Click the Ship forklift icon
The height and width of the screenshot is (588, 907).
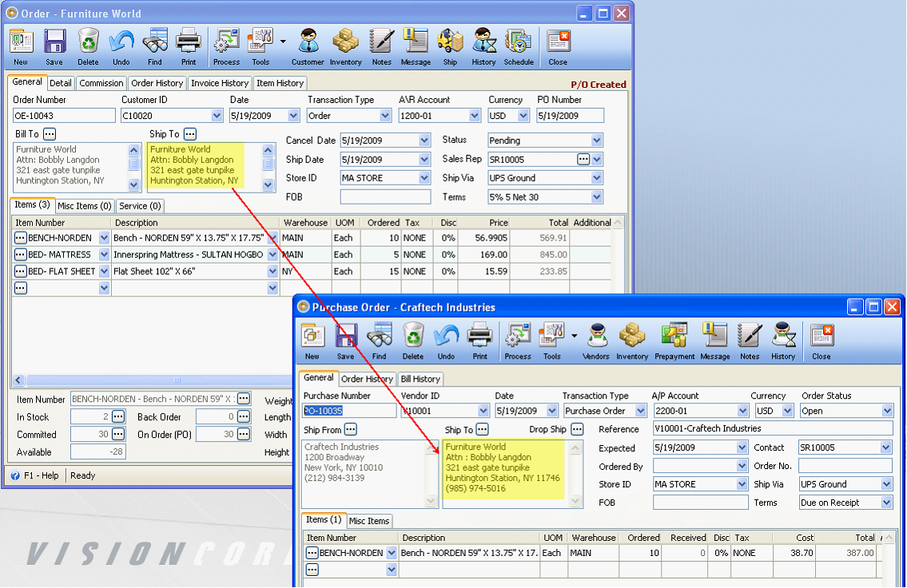[450, 47]
